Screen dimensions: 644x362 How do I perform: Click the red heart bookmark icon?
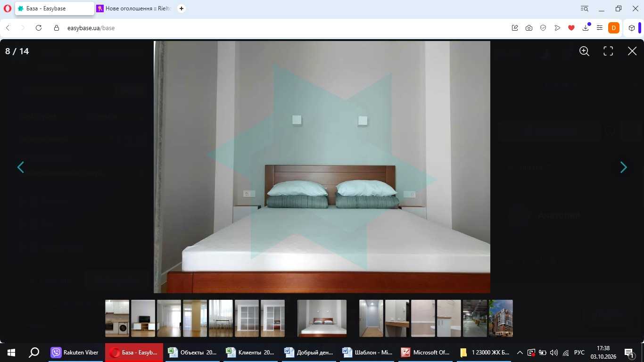click(571, 28)
